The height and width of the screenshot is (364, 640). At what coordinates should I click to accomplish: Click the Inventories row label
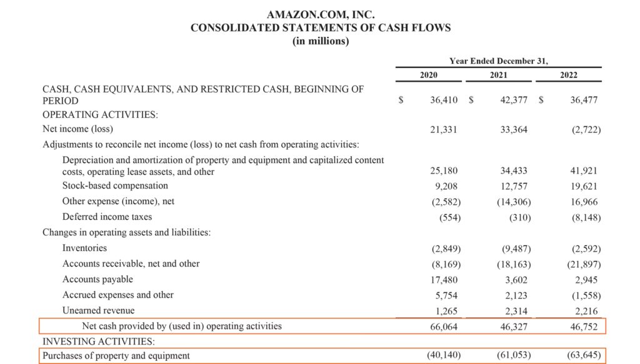(x=84, y=248)
